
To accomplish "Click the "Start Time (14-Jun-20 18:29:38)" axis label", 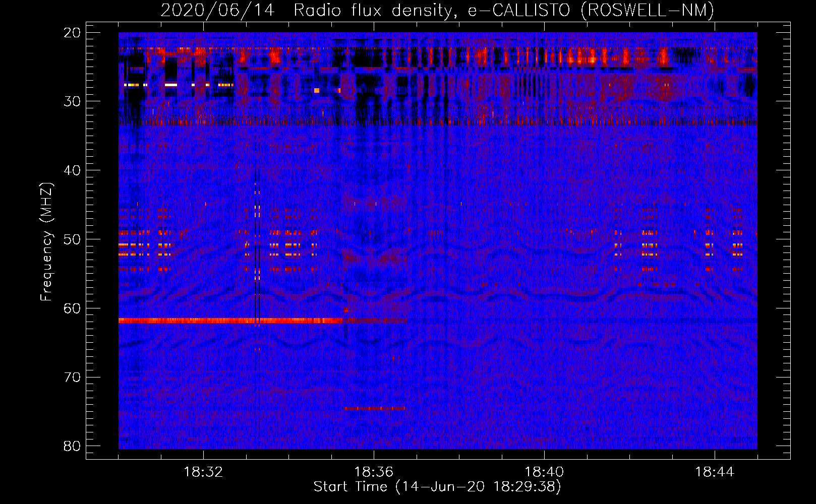I will pyautogui.click(x=437, y=487).
